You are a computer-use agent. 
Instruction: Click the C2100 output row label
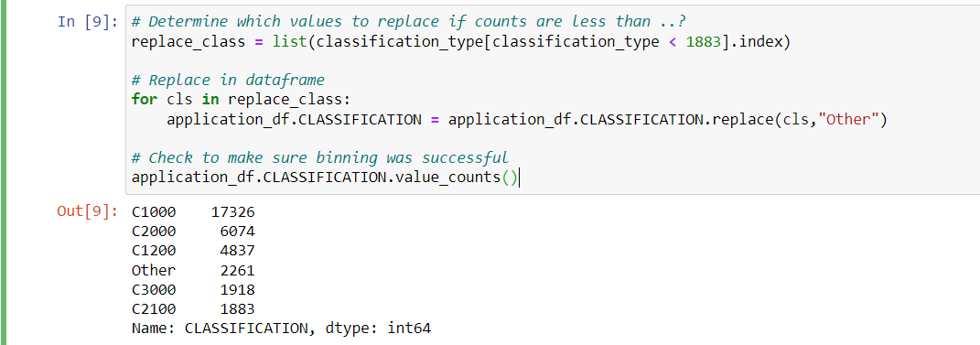pos(154,308)
